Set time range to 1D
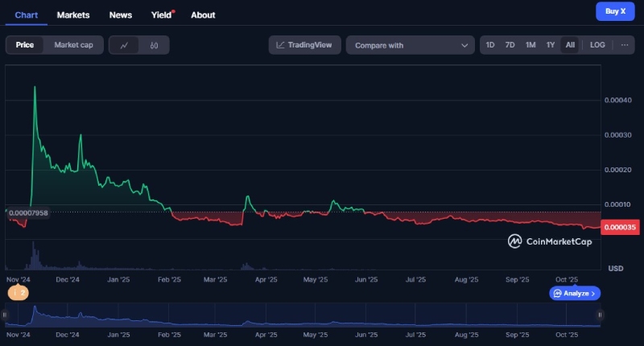The width and height of the screenshot is (644, 346). click(x=490, y=45)
